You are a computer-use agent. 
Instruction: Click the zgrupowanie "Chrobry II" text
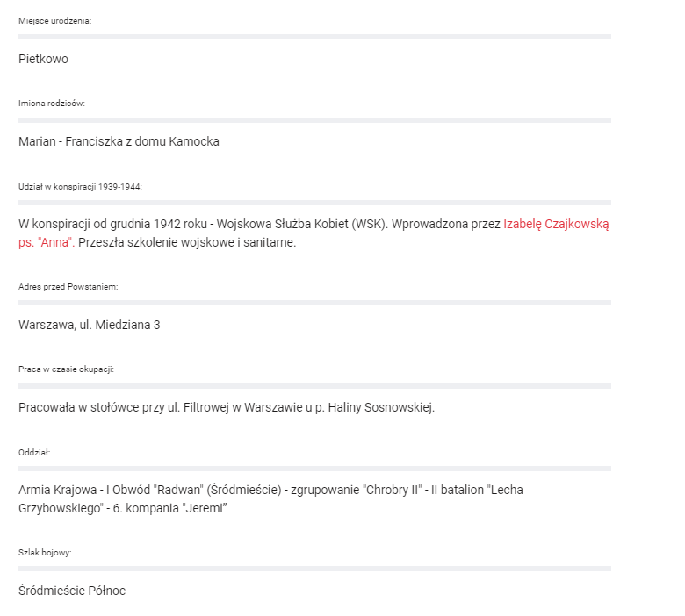click(356, 491)
